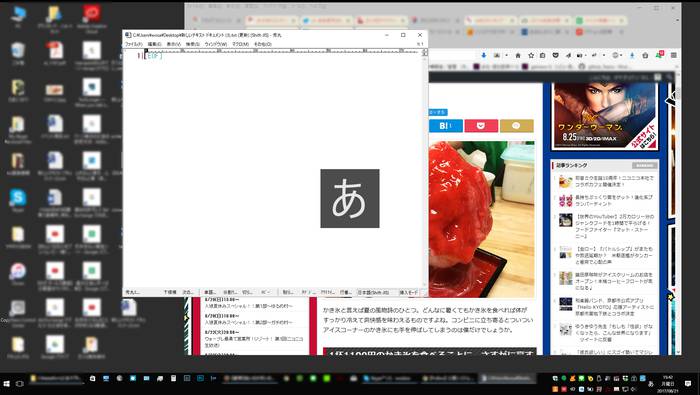
Task: Select the PC desktop icon in the top-left corner
Action: point(18,17)
